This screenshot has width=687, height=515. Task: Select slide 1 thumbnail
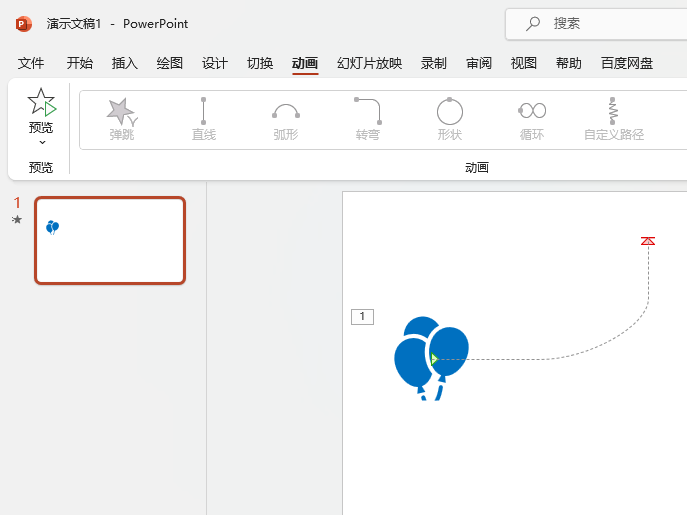tap(110, 241)
